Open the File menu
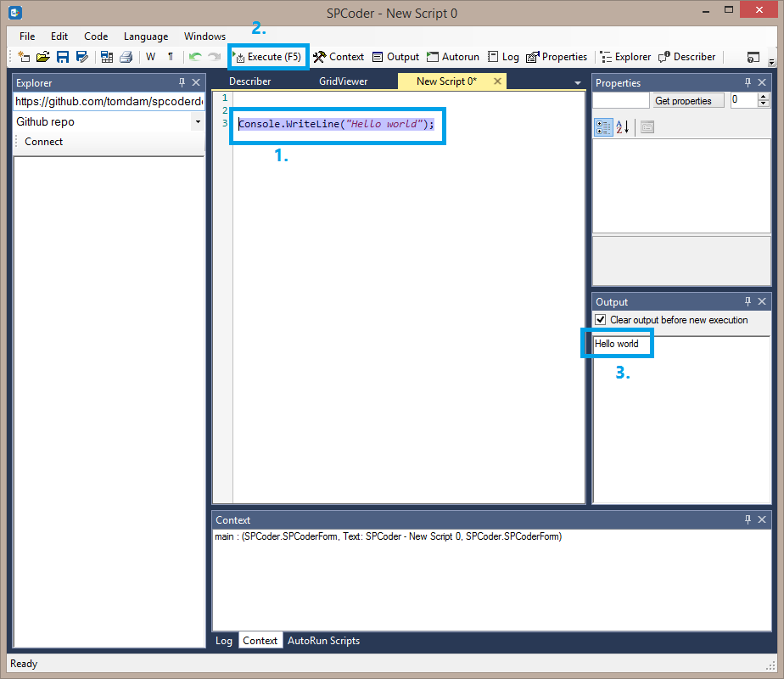Screen dimensions: 784x679 (27, 36)
